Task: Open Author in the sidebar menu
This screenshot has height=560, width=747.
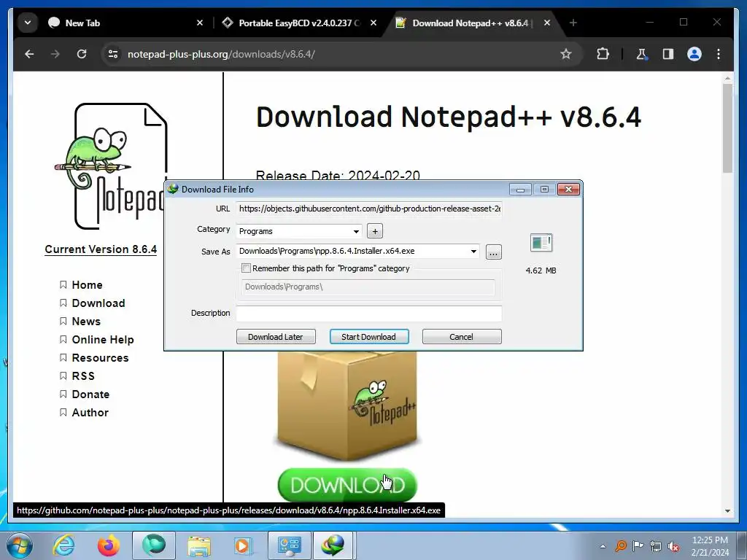Action: click(90, 413)
